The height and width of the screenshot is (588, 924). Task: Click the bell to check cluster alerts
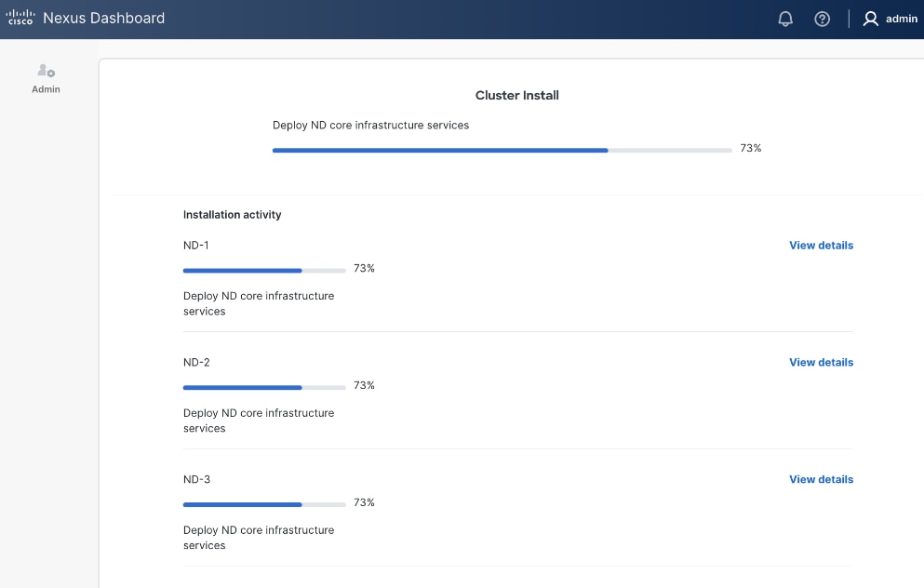pyautogui.click(x=784, y=18)
